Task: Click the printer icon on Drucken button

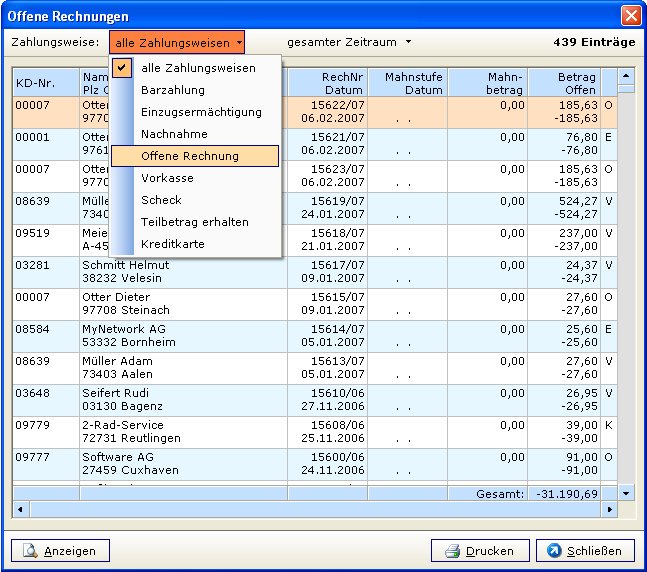Action: (452, 551)
